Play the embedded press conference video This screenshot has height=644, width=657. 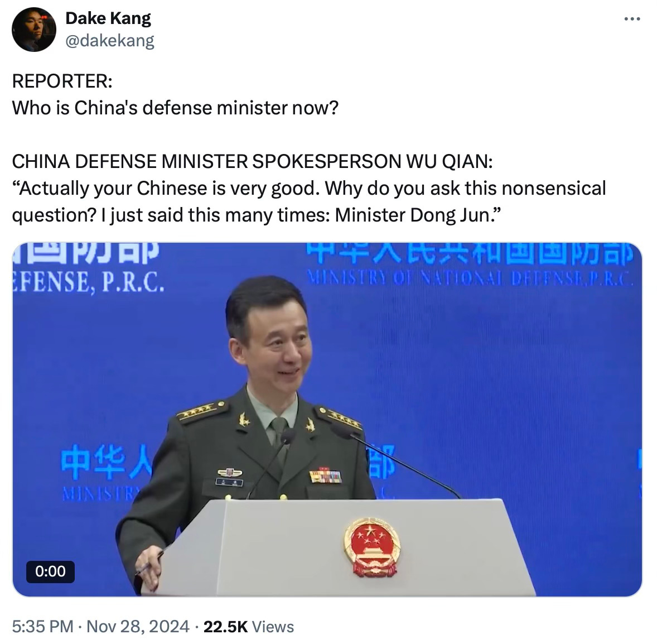click(x=327, y=419)
